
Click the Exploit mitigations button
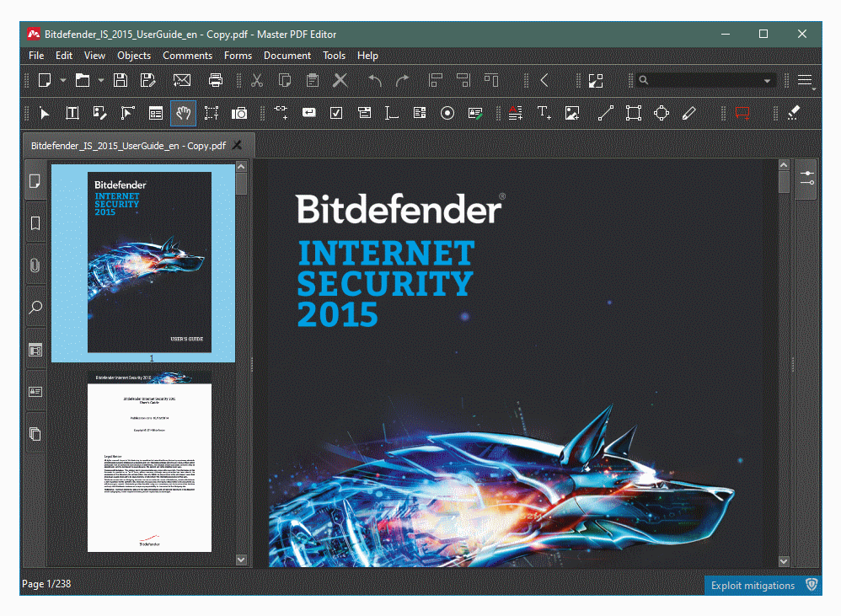point(763,586)
